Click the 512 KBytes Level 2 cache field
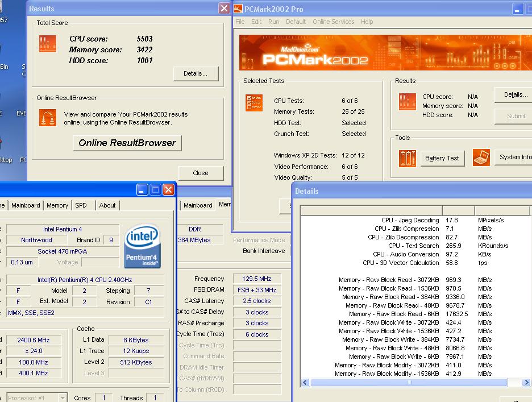 click(x=136, y=362)
